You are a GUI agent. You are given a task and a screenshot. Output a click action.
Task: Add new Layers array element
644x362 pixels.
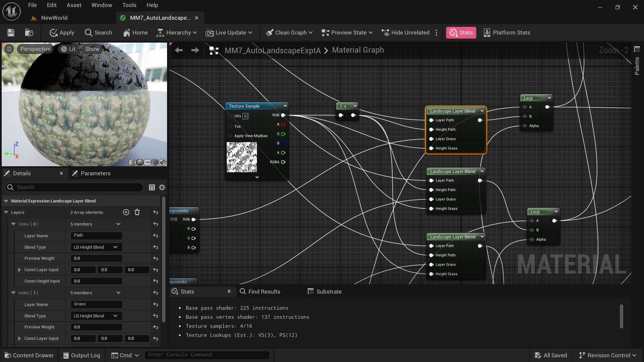coord(126,212)
